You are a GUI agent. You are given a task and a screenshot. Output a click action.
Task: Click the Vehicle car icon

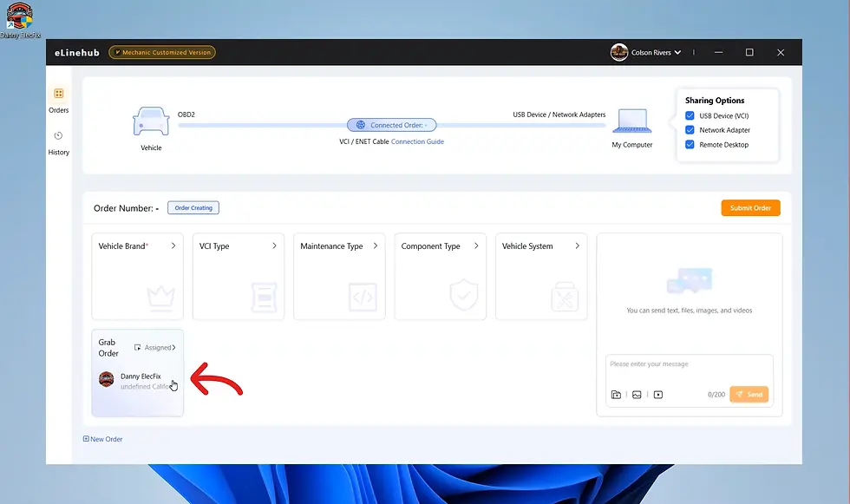tap(151, 121)
